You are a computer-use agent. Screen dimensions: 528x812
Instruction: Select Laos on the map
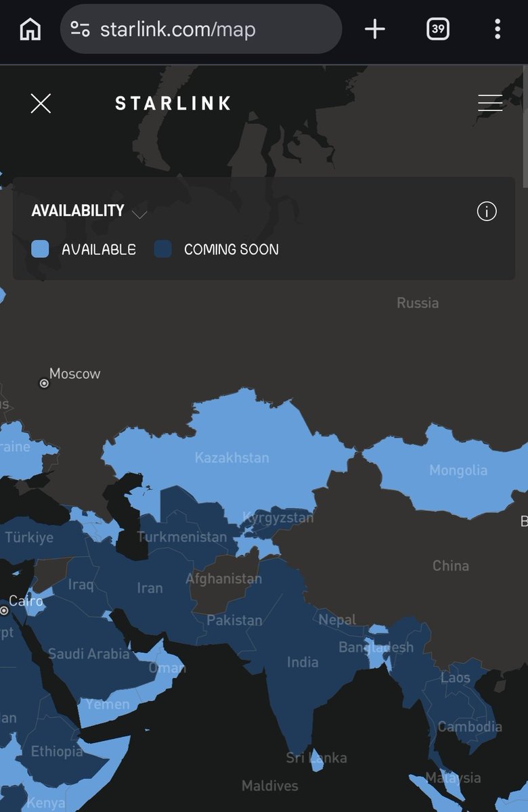[455, 678]
